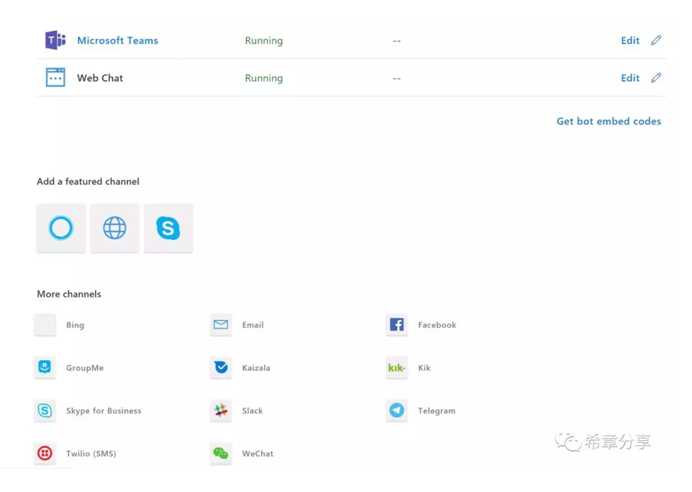
Task: Select the Kaizala channel label
Action: point(256,368)
